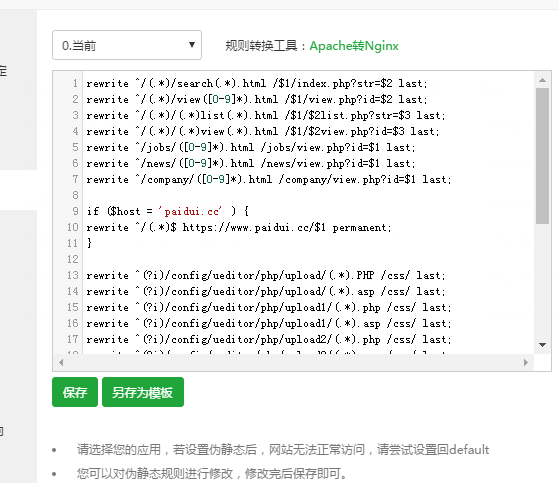Image resolution: width=559 pixels, height=483 pixels.
Task: Click the horizontal scroll left arrow
Action: tap(61, 363)
